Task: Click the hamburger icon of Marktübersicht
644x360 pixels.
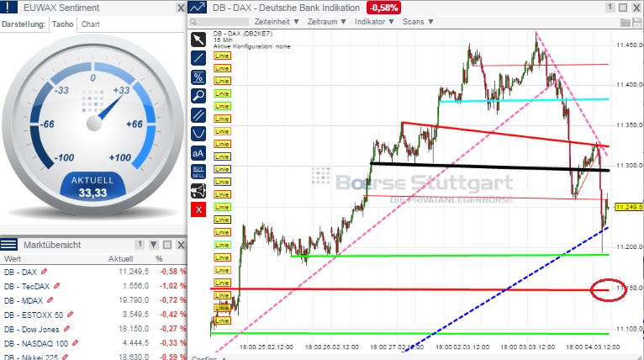Action: click(8, 245)
